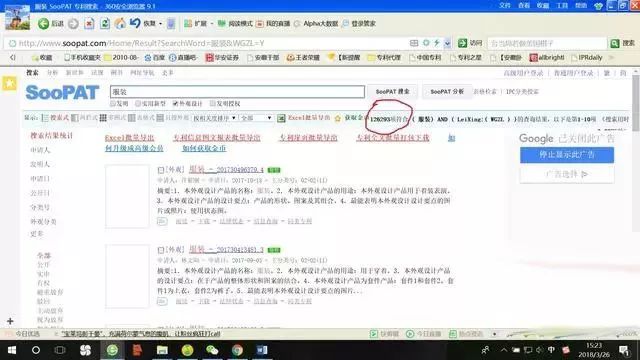Open WeChat from the taskbar

pyautogui.click(x=212, y=350)
